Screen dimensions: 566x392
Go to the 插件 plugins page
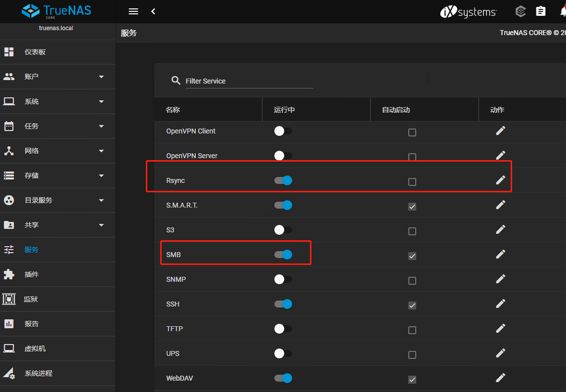click(32, 274)
